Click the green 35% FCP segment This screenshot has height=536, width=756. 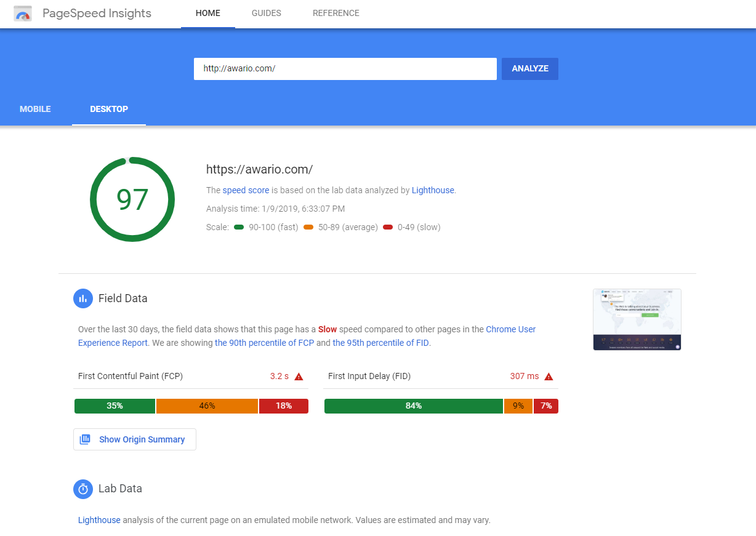[115, 406]
